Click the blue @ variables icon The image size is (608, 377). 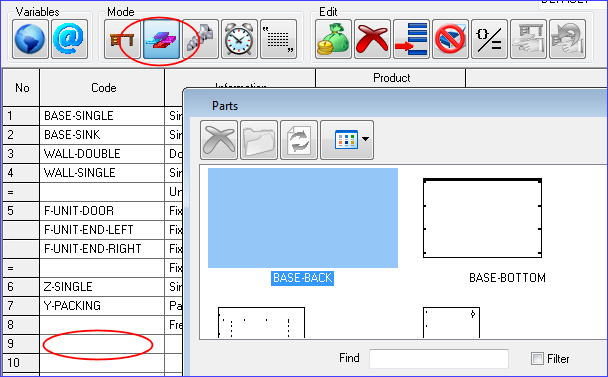[x=69, y=39]
